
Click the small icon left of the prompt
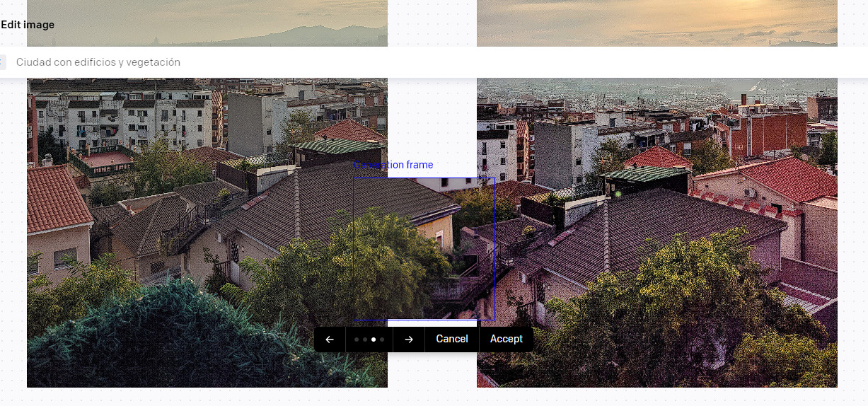[2, 62]
